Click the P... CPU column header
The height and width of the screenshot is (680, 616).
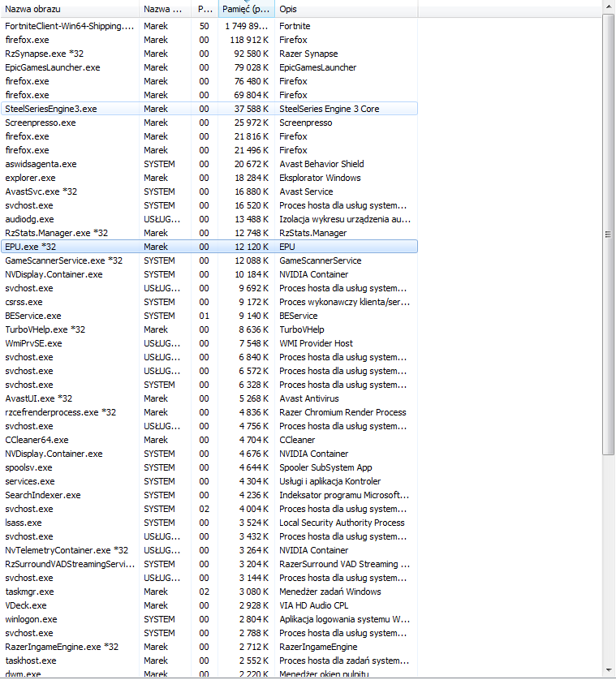click(205, 9)
